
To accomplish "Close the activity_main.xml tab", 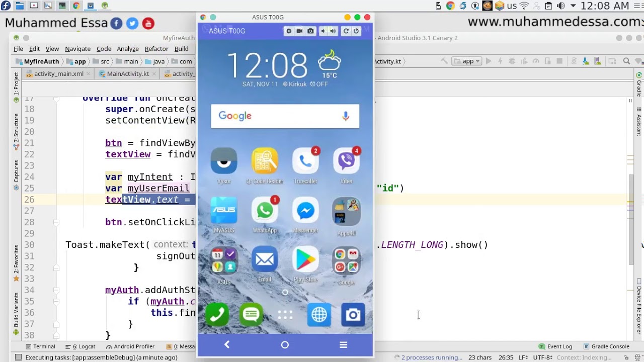I will (x=89, y=74).
